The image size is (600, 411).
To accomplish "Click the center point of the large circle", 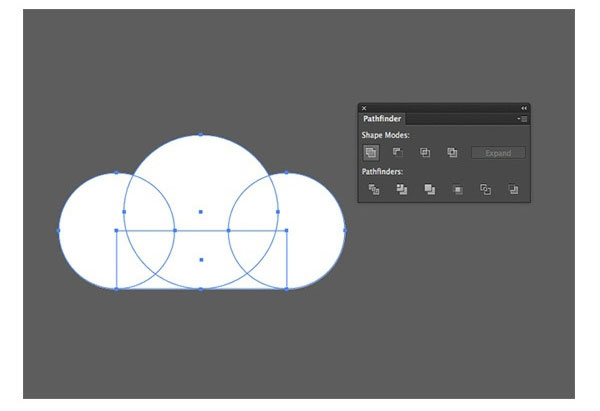I will point(201,212).
